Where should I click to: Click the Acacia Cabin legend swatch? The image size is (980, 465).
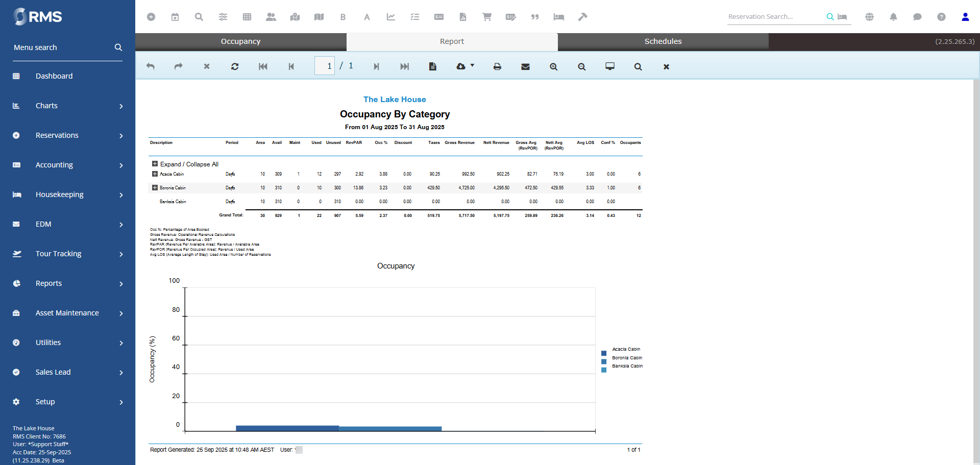(604, 353)
